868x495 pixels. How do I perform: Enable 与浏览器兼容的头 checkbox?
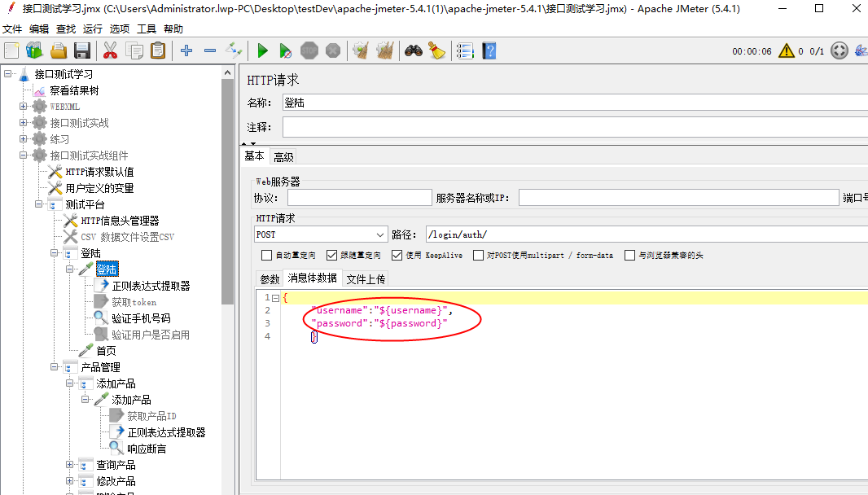(x=629, y=256)
